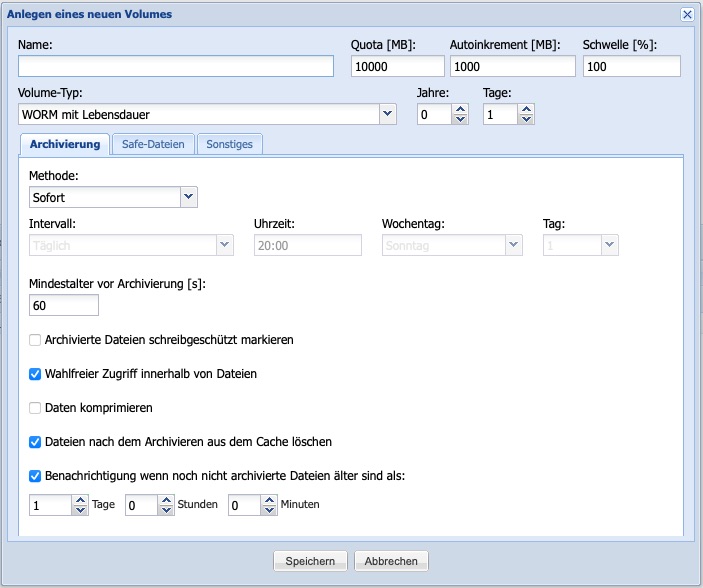Increase the Jahre spinner value
703x588 pixels.
(x=460, y=110)
